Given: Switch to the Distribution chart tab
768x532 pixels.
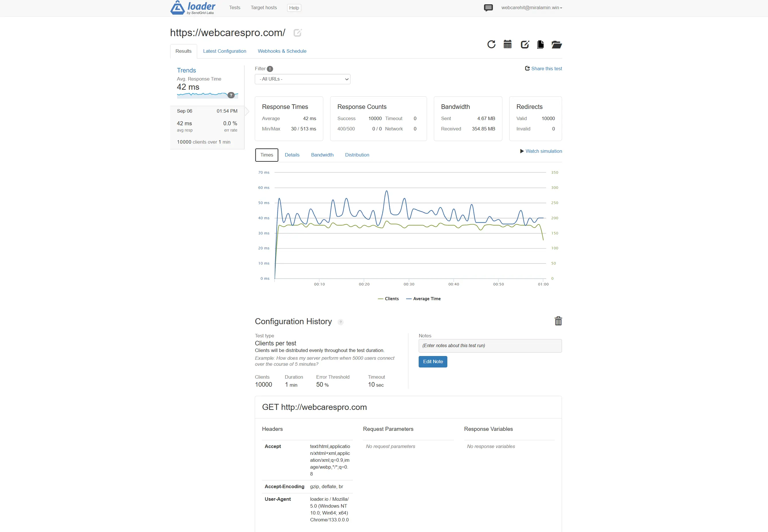Looking at the screenshot, I should (x=357, y=155).
